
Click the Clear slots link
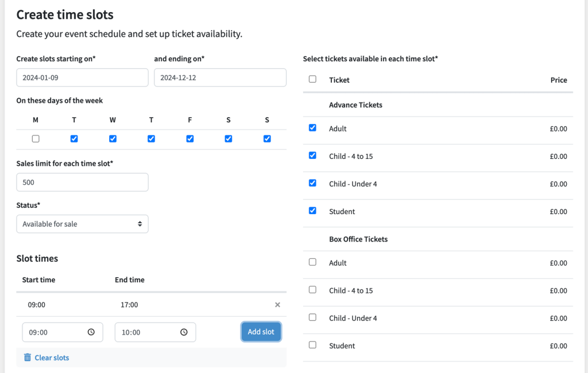[x=52, y=358]
